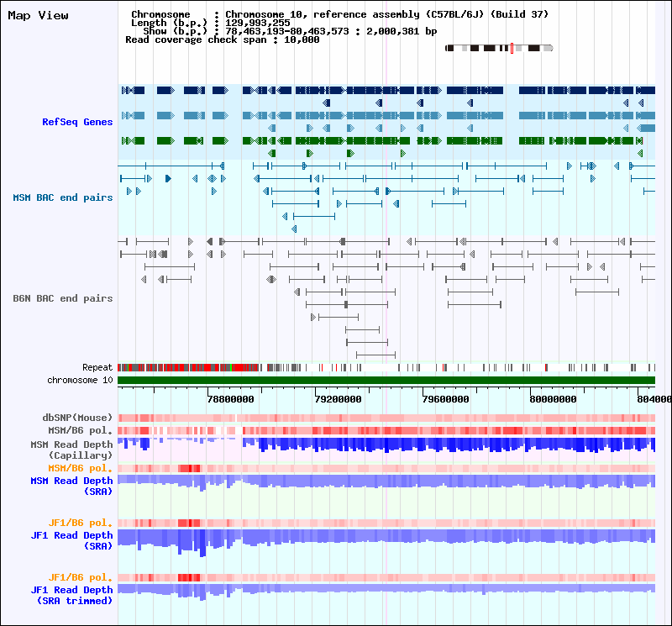Click the green chromosome 10 bar
This screenshot has height=626, width=672.
click(386, 381)
